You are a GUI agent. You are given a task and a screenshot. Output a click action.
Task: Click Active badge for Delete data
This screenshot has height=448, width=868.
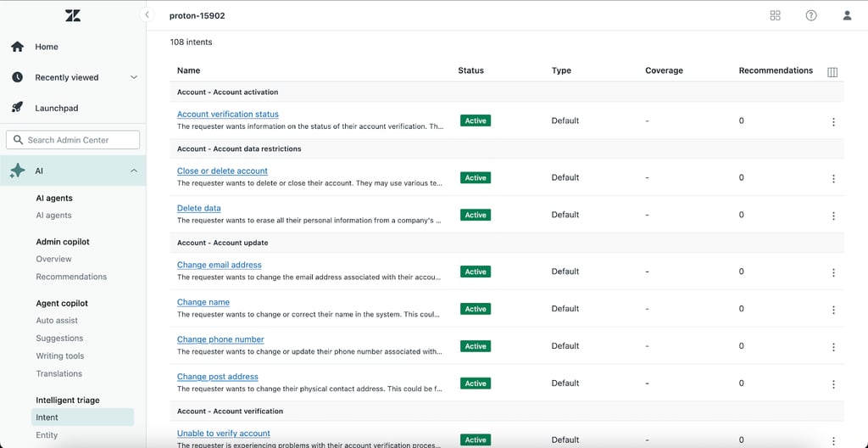point(476,216)
